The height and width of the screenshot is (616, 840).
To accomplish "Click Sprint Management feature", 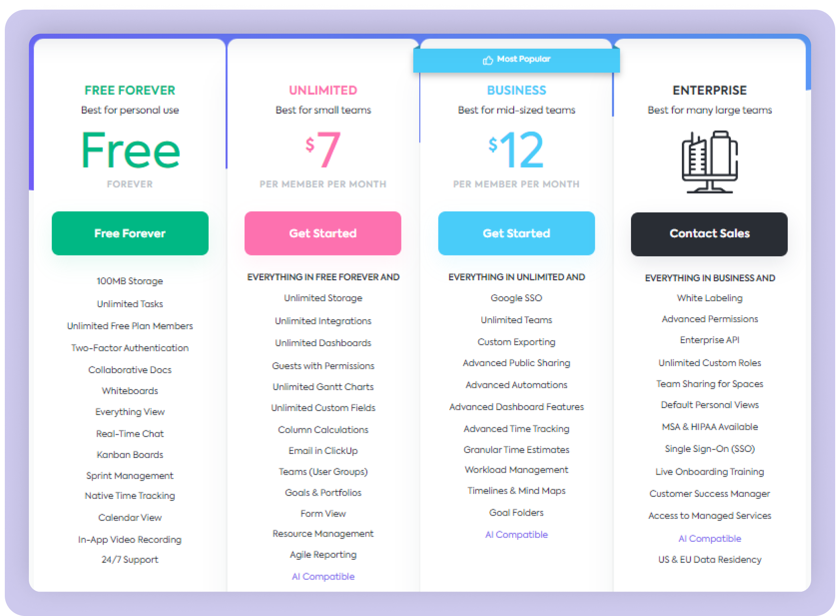I will [x=130, y=476].
